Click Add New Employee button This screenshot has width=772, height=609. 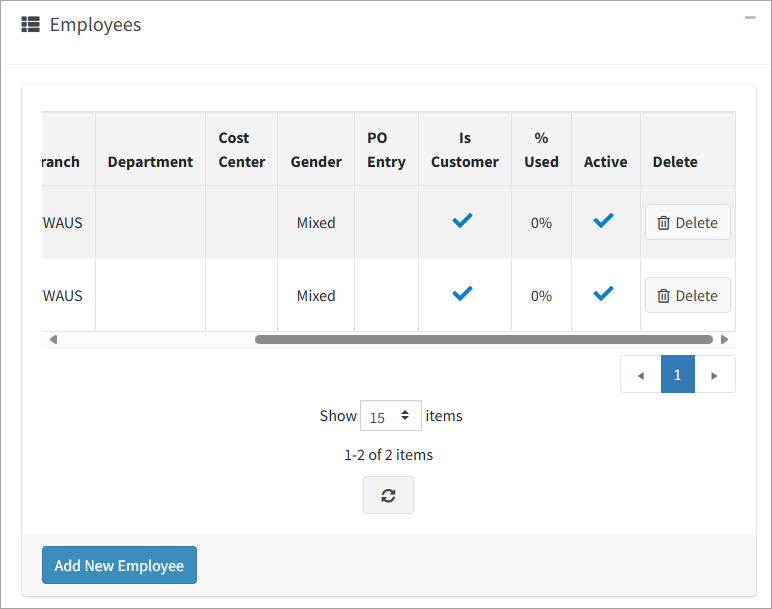click(119, 565)
